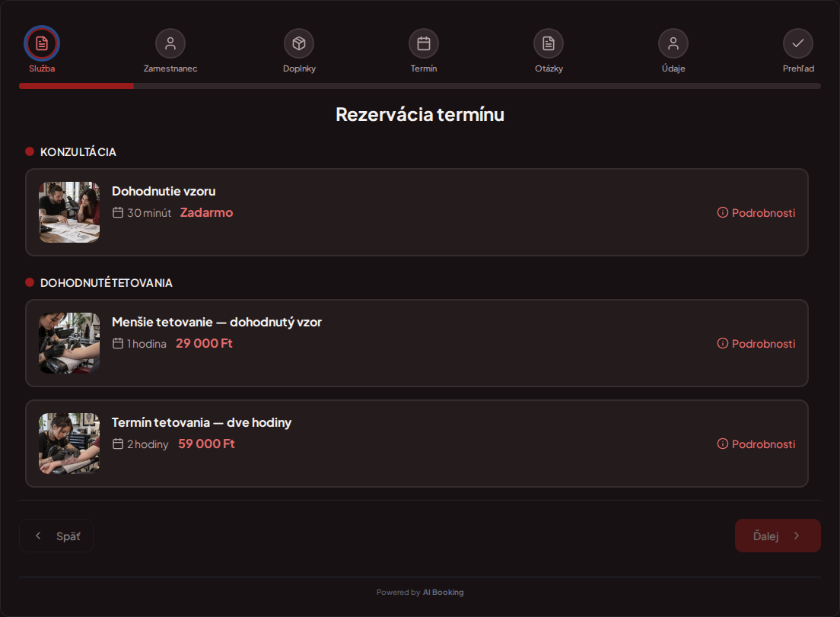Open the Zamestnanec step person icon
This screenshot has width=840, height=617.
(170, 43)
